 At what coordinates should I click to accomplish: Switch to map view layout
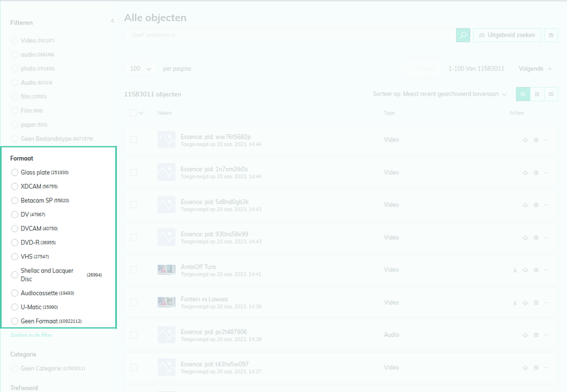coord(551,94)
